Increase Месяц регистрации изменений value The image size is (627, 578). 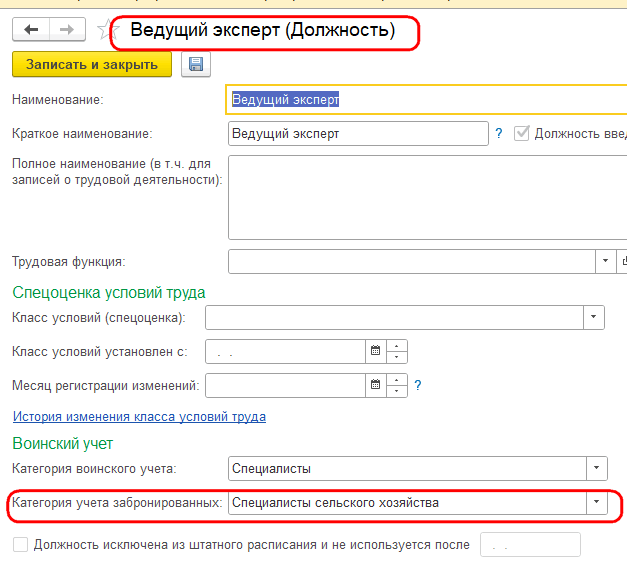click(397, 380)
